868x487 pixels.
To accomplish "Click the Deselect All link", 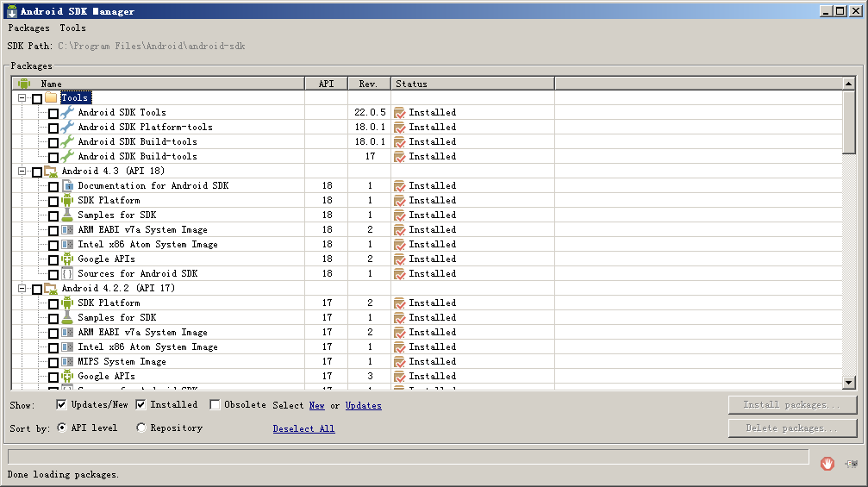I will (x=303, y=429).
